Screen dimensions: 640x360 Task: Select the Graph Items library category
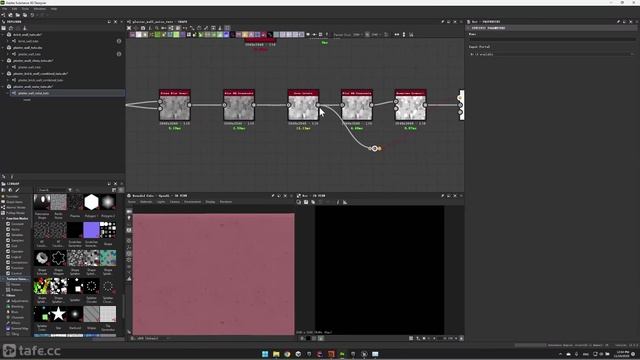click(x=14, y=202)
